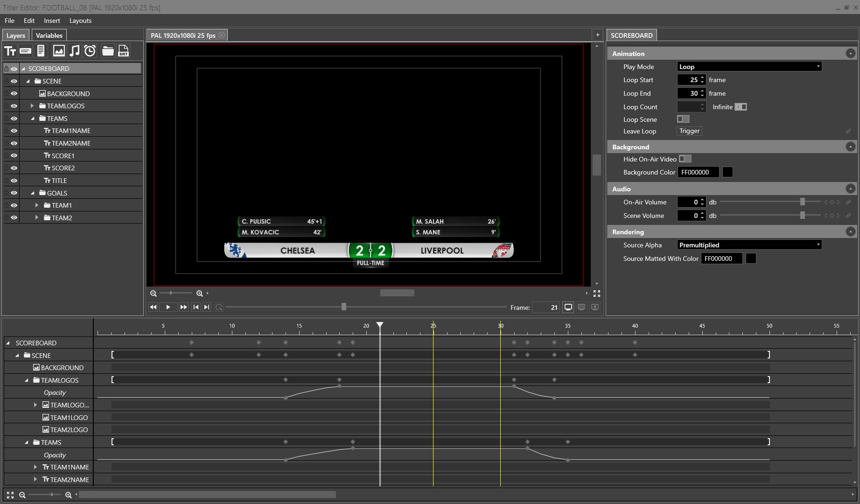Screen dimensions: 860x504
Task: Zoom out the preview canvas
Action: 153,294
